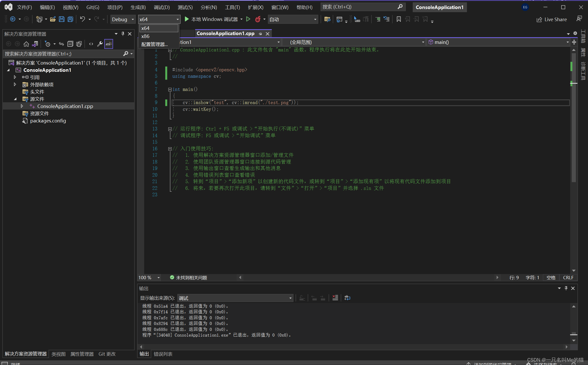The image size is (588, 365).
Task: Clear all output using the Output toolbar icon
Action: [x=335, y=298]
